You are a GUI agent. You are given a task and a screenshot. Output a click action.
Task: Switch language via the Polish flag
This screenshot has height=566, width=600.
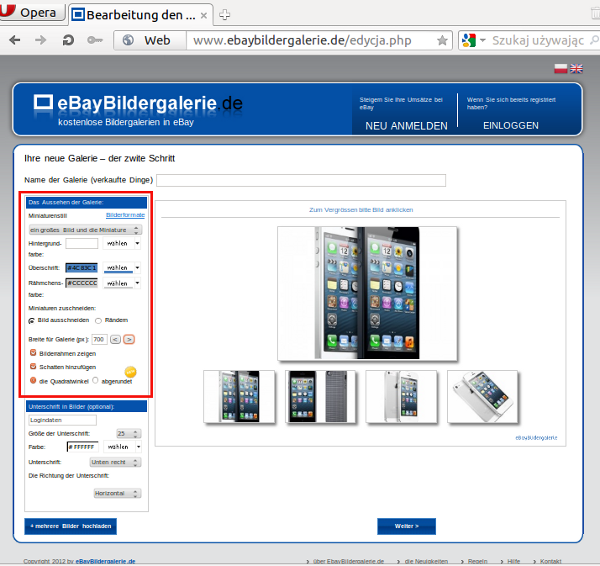(561, 69)
